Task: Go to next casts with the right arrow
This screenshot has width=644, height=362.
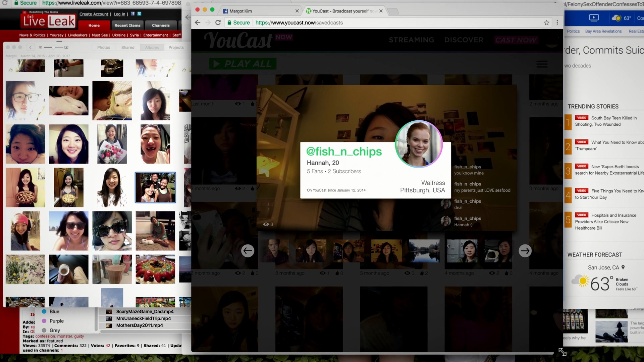Action: pos(525,251)
